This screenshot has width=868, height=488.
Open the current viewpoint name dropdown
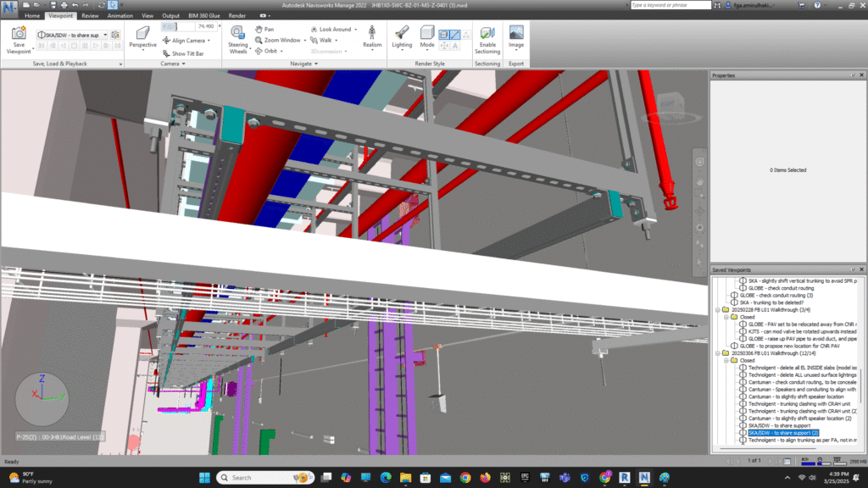[105, 36]
